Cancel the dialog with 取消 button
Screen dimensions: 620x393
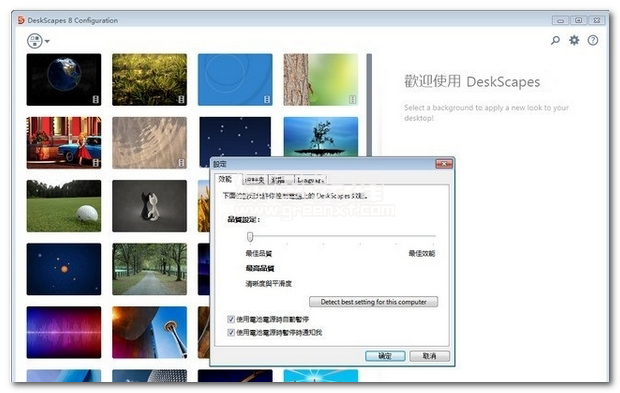click(x=429, y=356)
